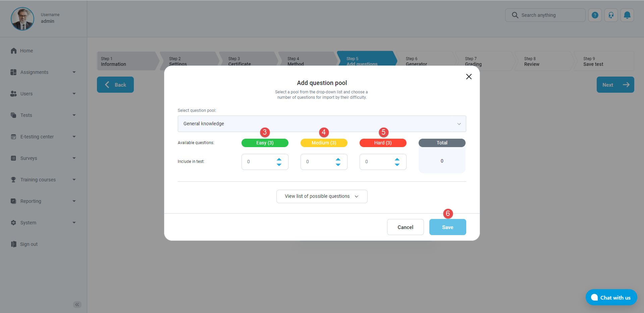Open Home from the sidebar

pos(26,51)
